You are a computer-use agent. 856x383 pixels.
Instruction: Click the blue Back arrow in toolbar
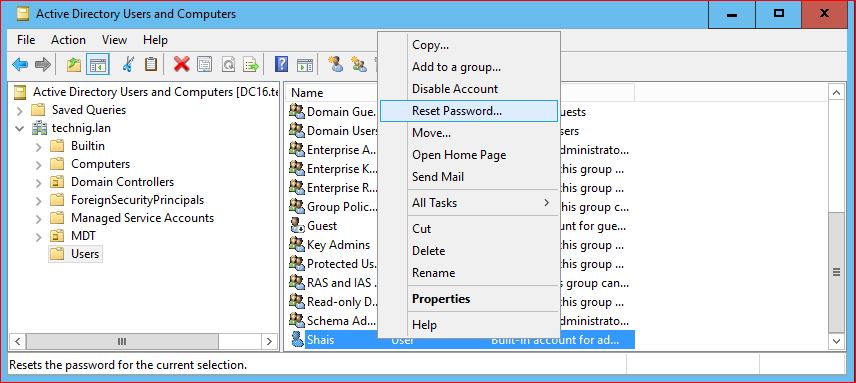pos(20,65)
